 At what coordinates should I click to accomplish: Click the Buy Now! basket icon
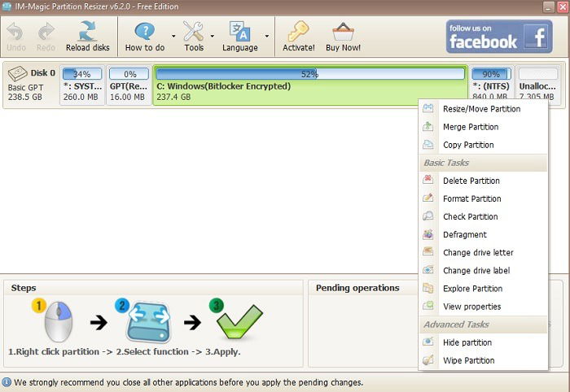click(343, 32)
